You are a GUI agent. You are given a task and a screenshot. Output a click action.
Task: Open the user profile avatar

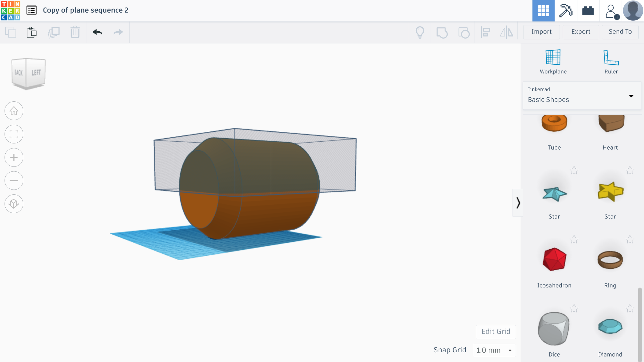pos(633,11)
